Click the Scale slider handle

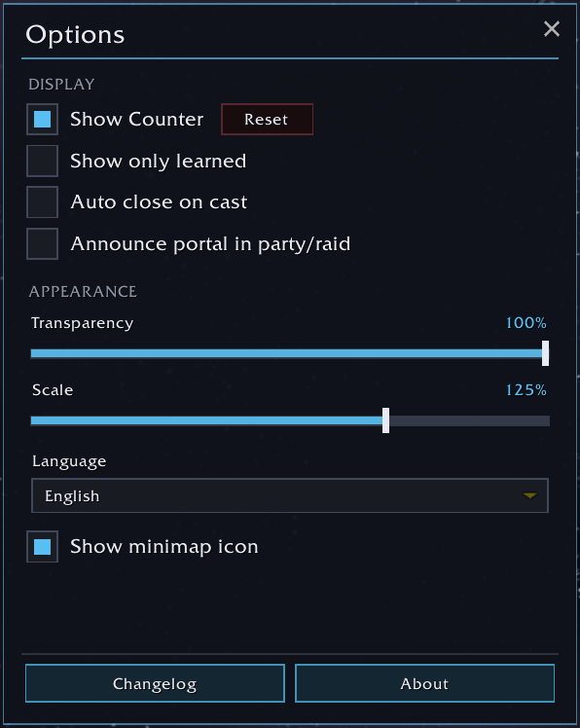(x=386, y=420)
